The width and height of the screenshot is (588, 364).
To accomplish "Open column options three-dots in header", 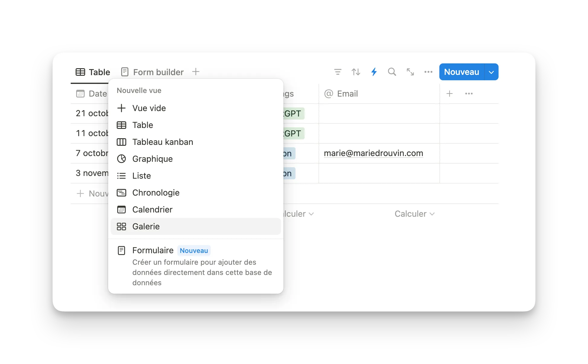I will [469, 94].
